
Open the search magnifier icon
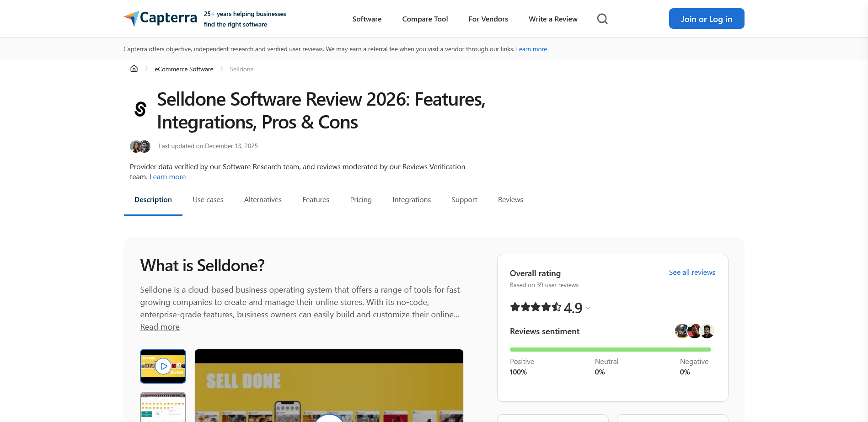[602, 19]
